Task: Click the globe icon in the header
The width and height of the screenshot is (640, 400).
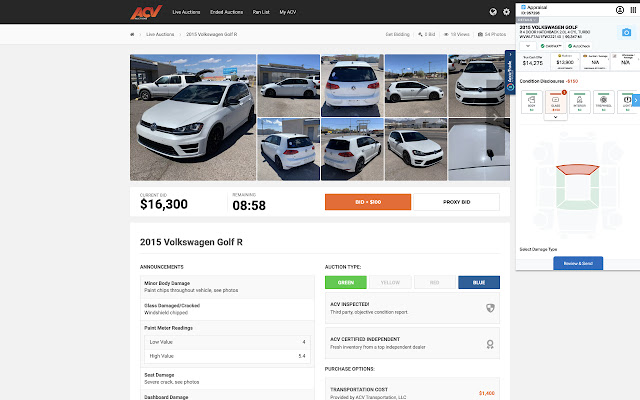Action: coord(493,12)
